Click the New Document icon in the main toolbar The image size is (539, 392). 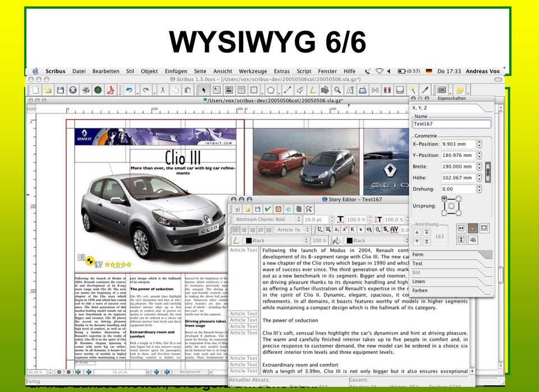35,90
